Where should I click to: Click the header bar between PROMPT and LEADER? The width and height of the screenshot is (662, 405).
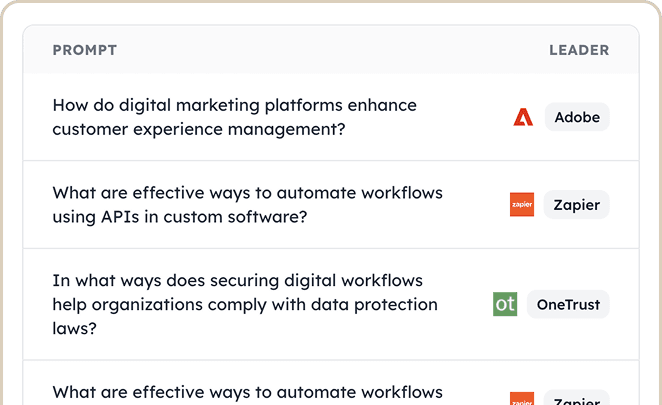(330, 50)
